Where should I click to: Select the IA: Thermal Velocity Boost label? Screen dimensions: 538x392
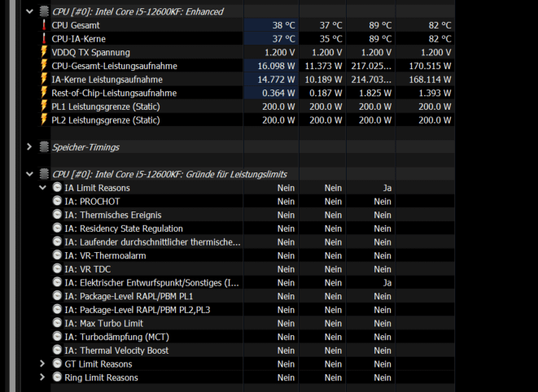[x=116, y=351]
